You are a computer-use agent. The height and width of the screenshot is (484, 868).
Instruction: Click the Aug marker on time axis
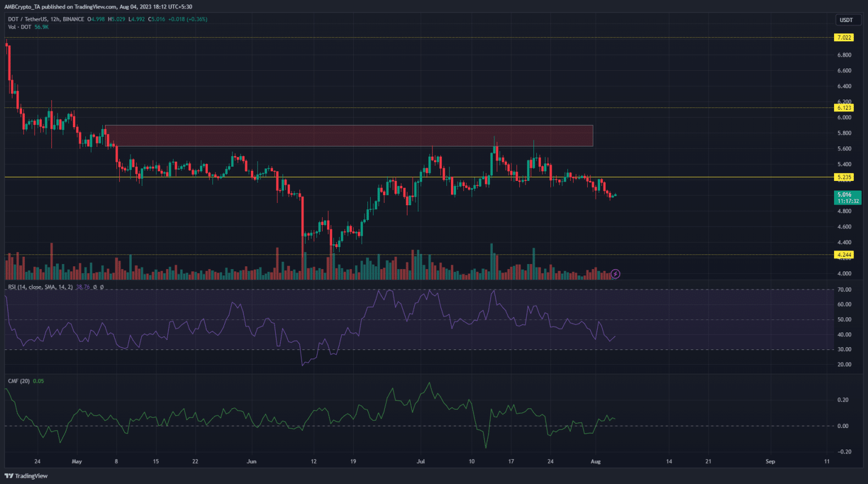tap(595, 461)
